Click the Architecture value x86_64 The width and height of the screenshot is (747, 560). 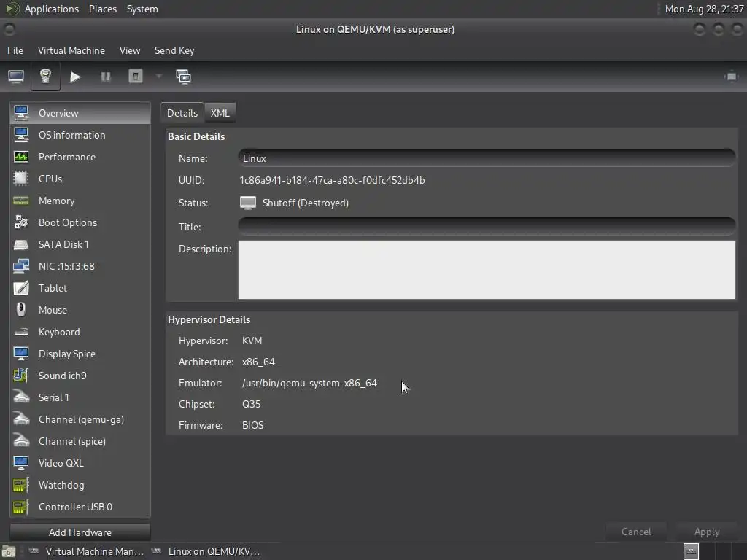coord(258,362)
